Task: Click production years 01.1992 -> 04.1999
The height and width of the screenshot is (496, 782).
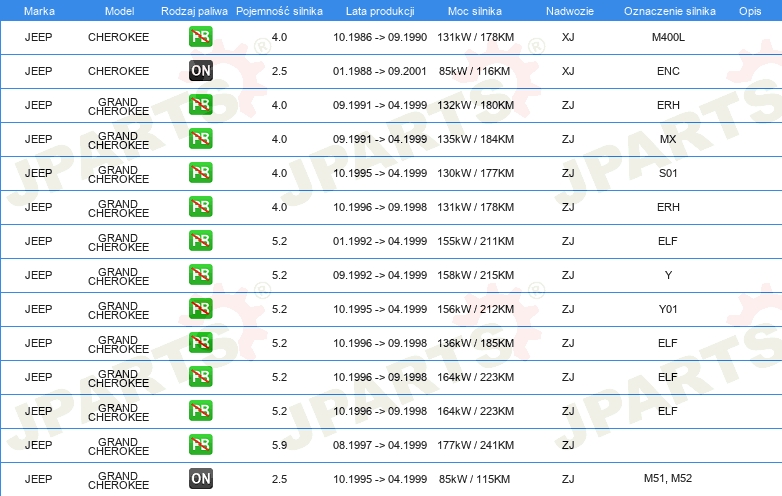Action: pos(380,241)
